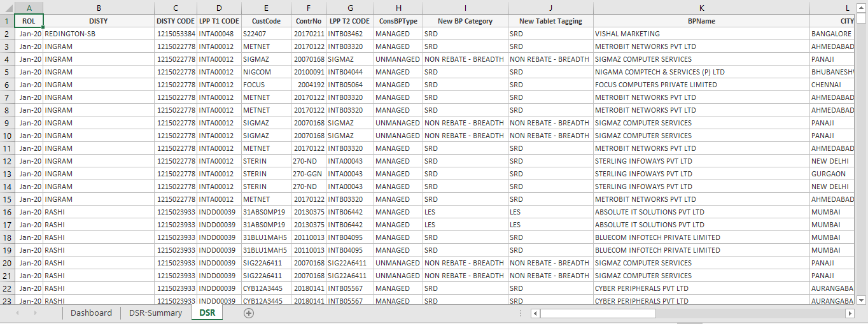Select row 12 header
Screen dimensions: 868x324
click(7, 161)
